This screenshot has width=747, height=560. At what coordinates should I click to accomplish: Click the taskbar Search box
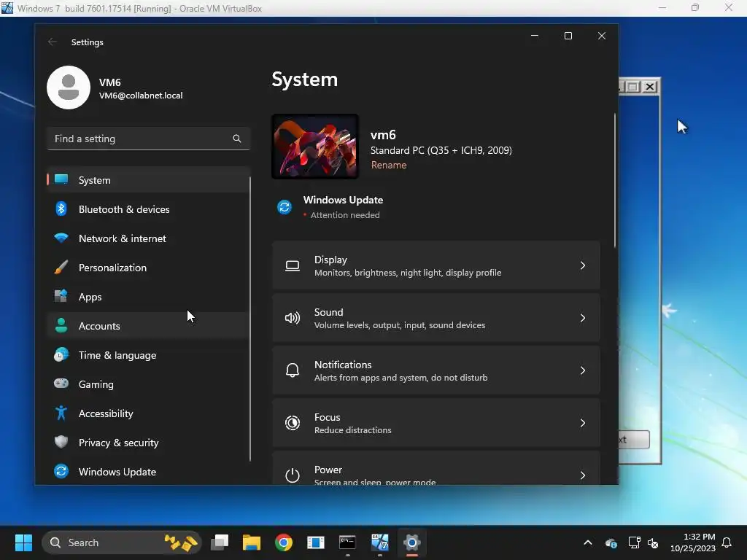[122, 542]
